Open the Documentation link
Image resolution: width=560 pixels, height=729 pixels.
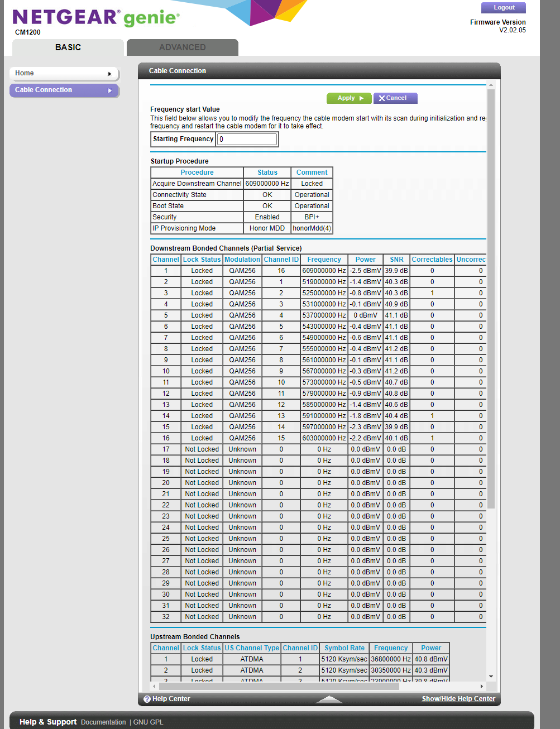click(x=103, y=722)
